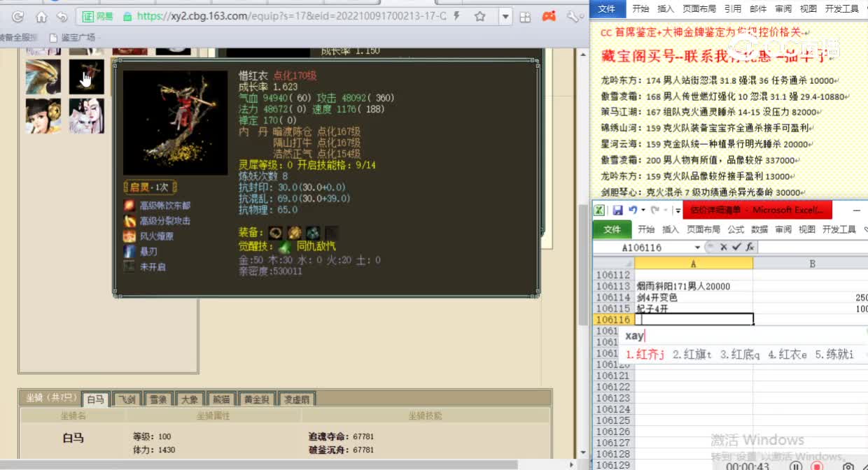Image resolution: width=868 pixels, height=470 pixels.
Task: Open Excel undo history dropdown
Action: pyautogui.click(x=643, y=210)
